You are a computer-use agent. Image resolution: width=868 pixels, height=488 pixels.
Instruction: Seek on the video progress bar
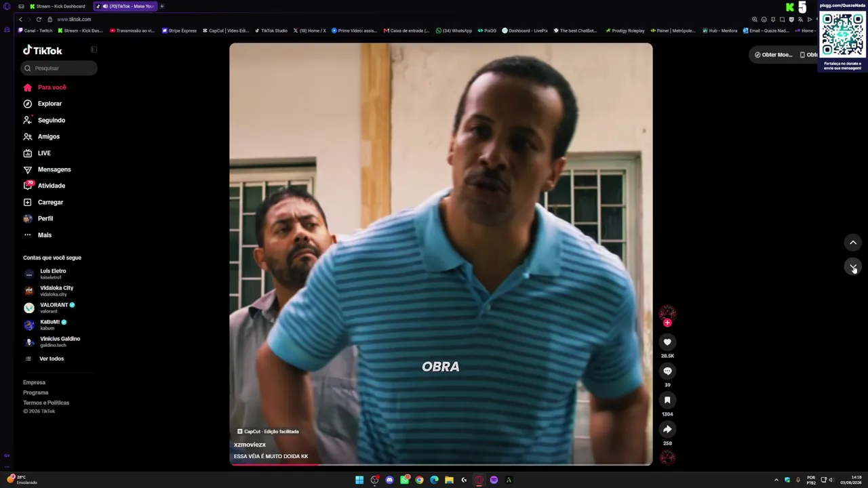pos(441,465)
